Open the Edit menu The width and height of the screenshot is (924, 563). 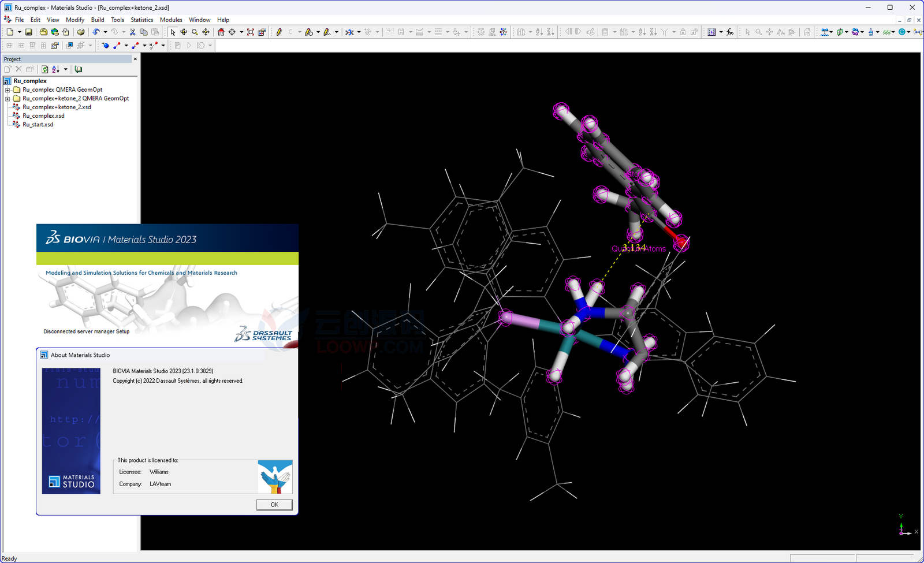point(35,20)
